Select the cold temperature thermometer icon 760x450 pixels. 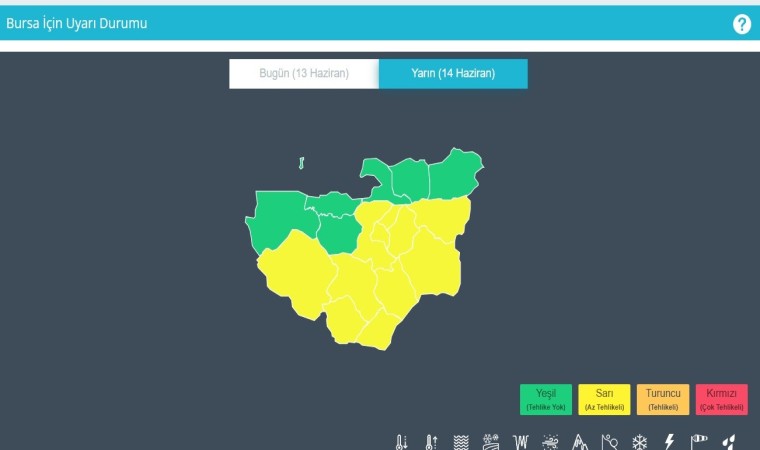pyautogui.click(x=401, y=441)
